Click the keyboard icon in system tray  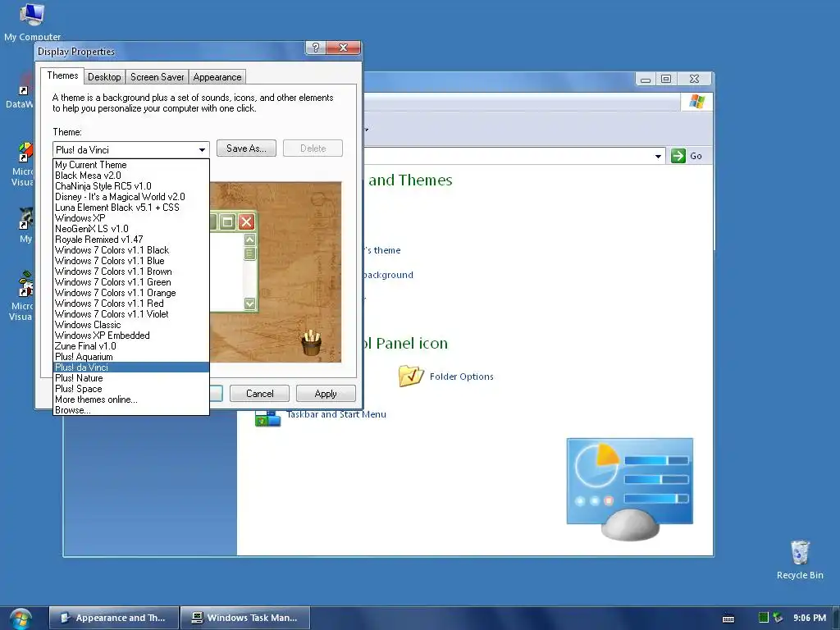click(728, 619)
